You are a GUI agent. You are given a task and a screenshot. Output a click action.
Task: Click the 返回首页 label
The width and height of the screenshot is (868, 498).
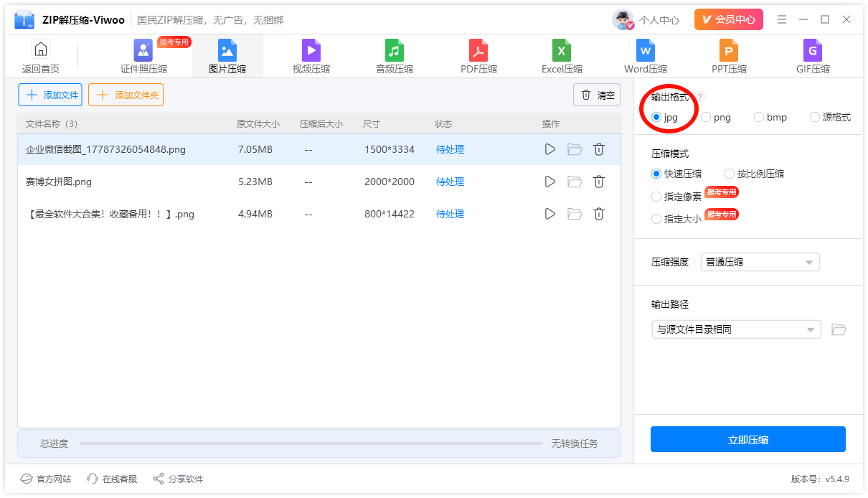(41, 69)
